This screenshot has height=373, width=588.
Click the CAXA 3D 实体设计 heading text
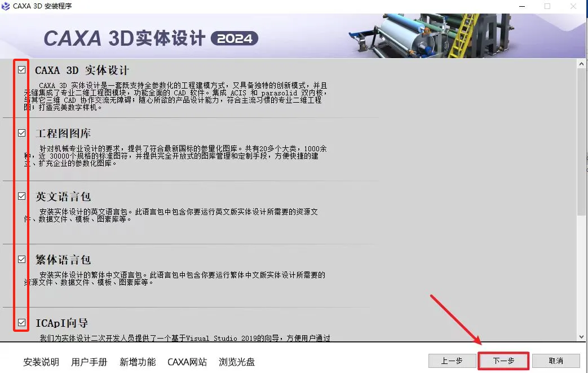(82, 70)
